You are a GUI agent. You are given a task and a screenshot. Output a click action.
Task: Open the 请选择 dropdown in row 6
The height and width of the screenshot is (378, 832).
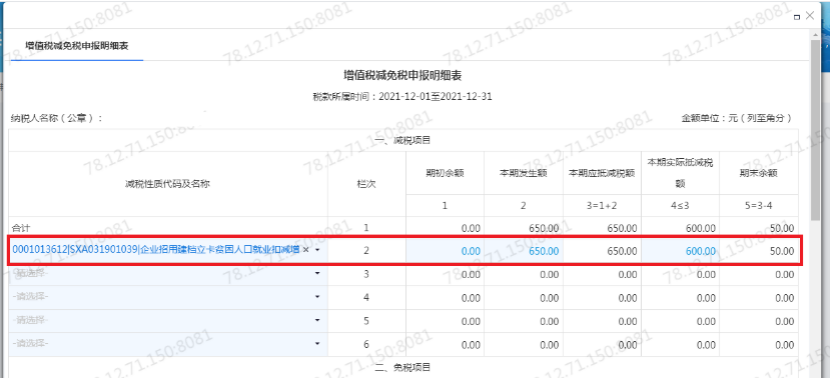point(168,344)
